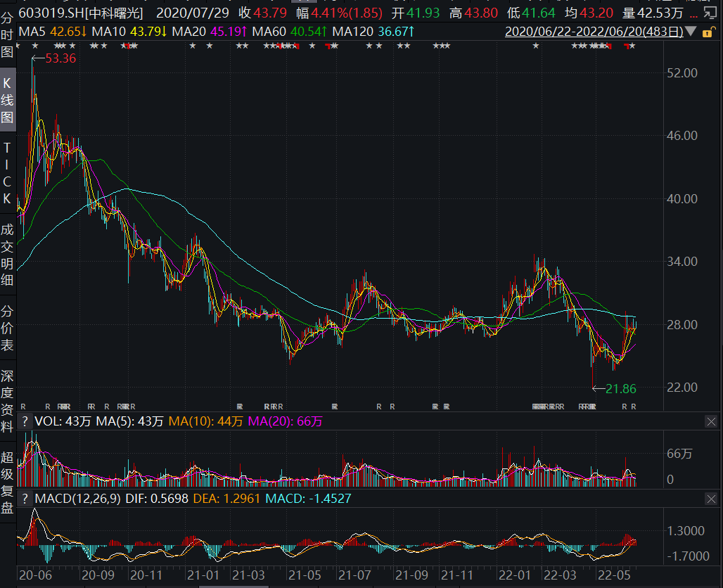Toggle the yellow unlock padlock icon
This screenshot has width=723, height=588.
(x=708, y=32)
